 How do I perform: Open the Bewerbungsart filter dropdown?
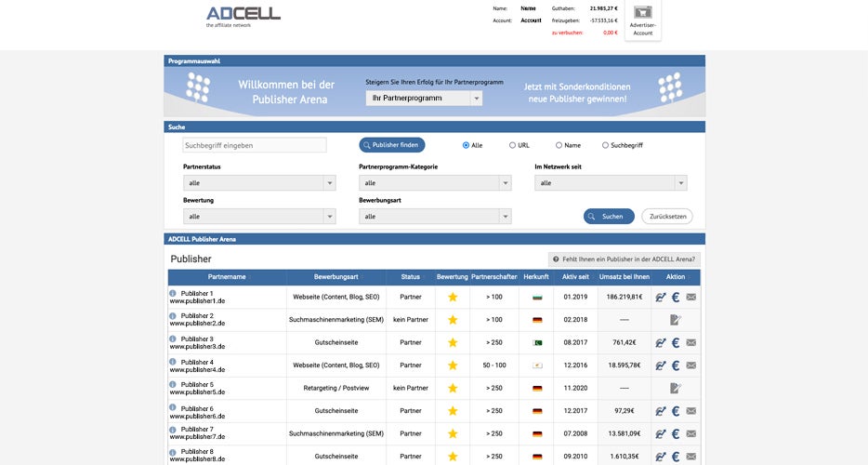tap(435, 217)
